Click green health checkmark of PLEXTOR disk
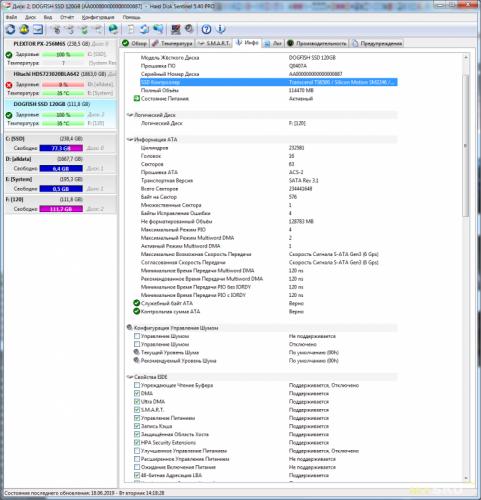This screenshot has height=500, width=481. point(9,55)
